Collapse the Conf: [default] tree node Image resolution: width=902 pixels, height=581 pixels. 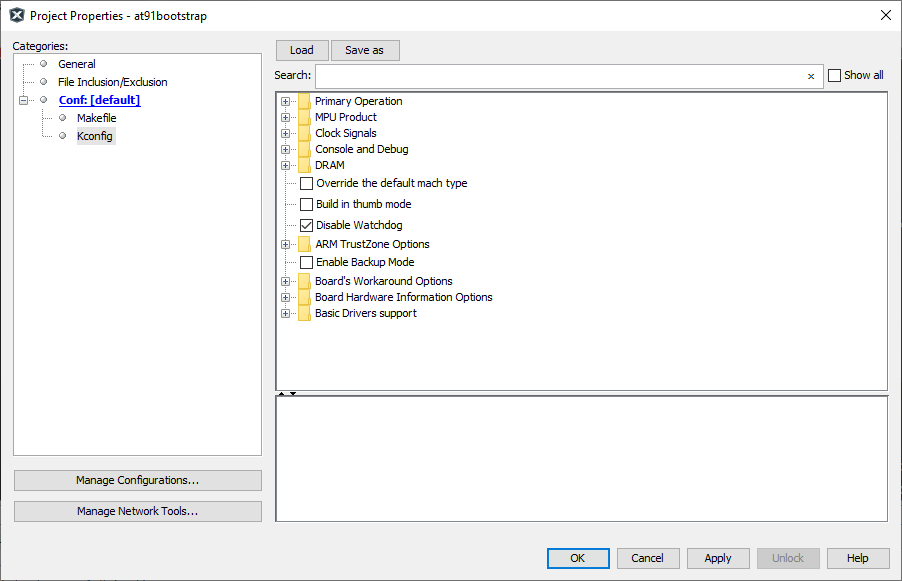coord(24,100)
